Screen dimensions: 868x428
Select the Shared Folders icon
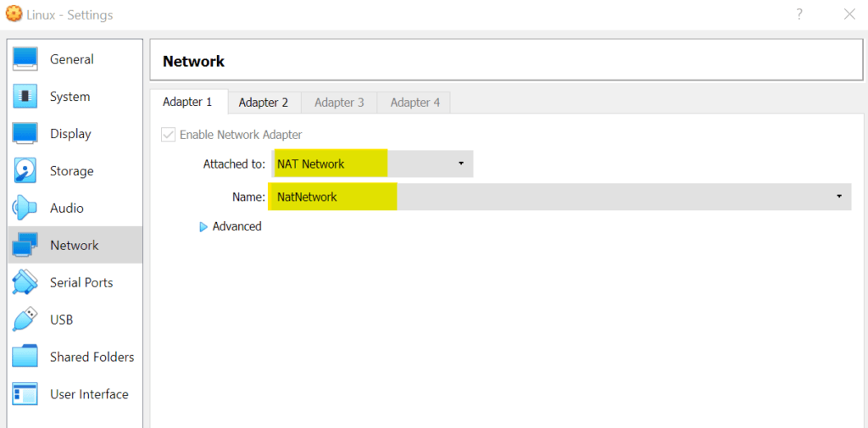25,357
